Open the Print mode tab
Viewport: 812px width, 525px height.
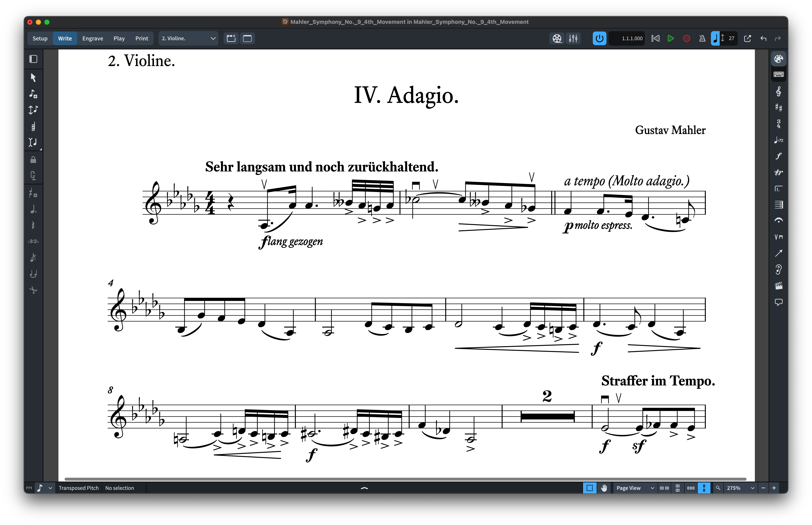142,39
